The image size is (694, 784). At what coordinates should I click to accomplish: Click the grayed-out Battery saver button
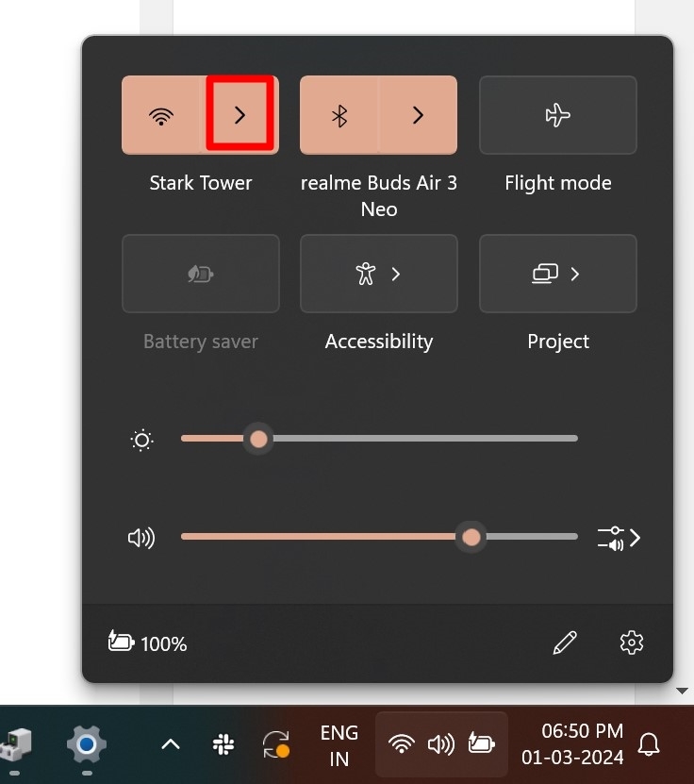(x=200, y=274)
